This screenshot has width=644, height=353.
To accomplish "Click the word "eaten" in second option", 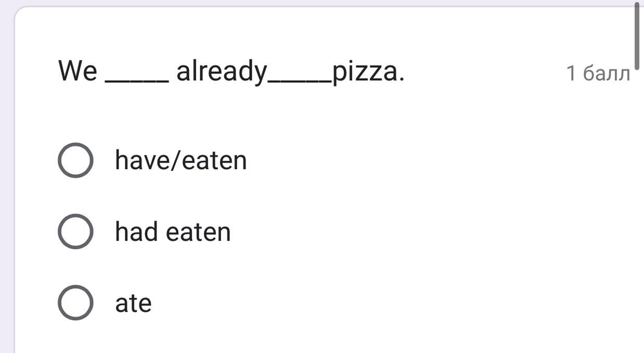I will [198, 232].
